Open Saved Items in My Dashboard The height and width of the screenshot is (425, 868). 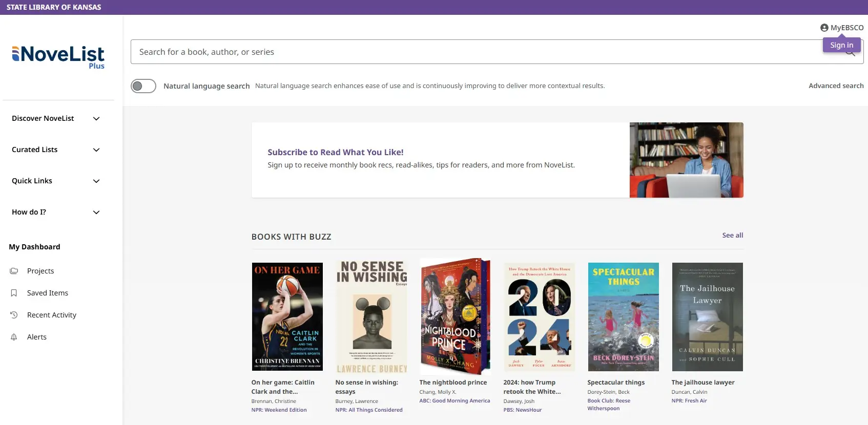click(48, 293)
